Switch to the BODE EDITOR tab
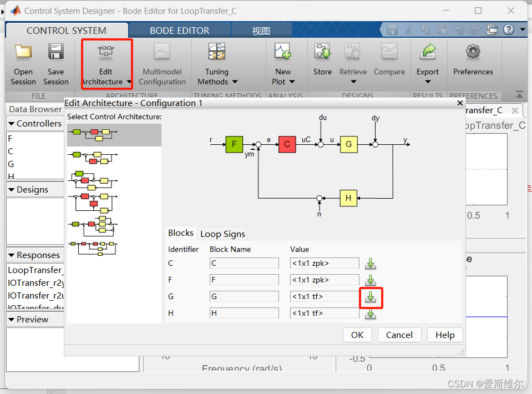The image size is (532, 394). pyautogui.click(x=180, y=31)
